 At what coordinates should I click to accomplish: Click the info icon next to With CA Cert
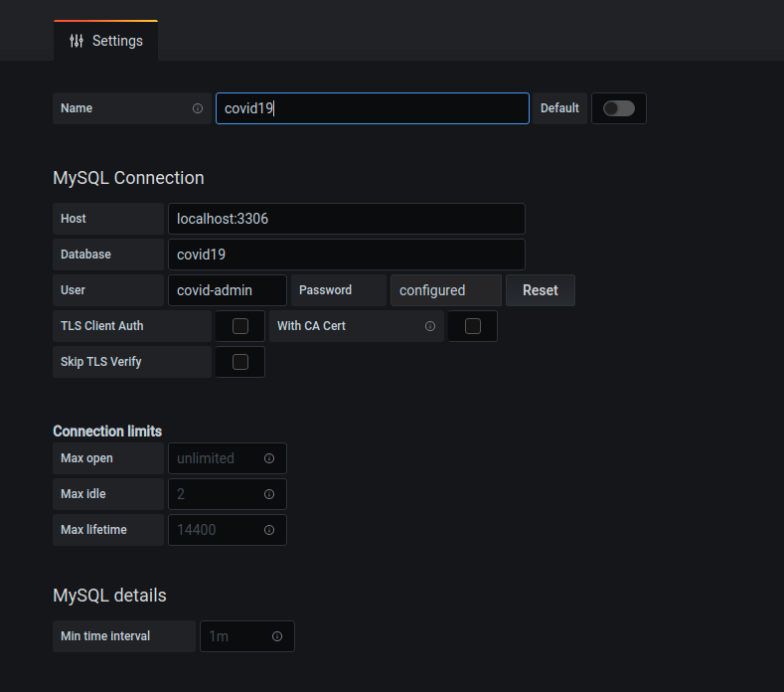coord(430,326)
